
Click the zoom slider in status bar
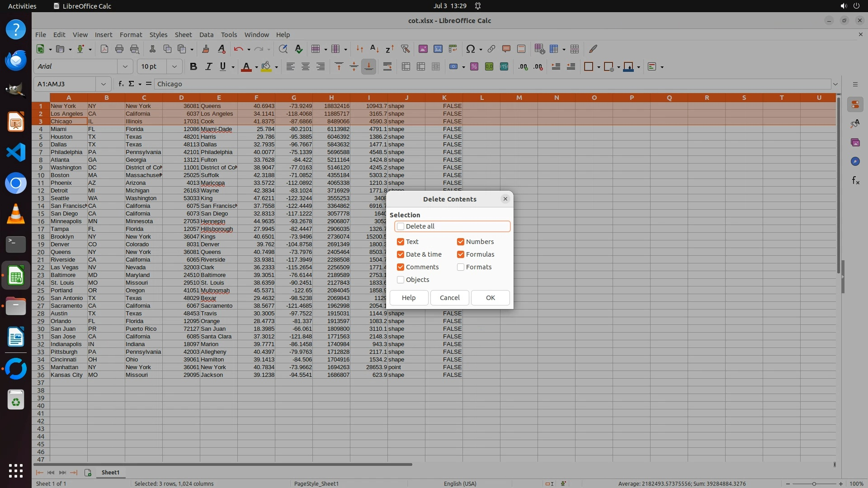(814, 483)
